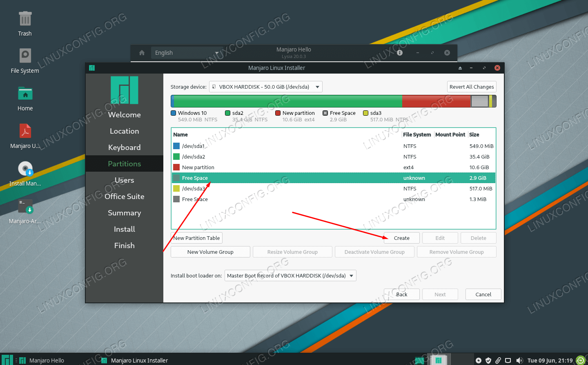Click the New Partition Table button
Image resolution: width=588 pixels, height=365 pixels.
(x=196, y=238)
